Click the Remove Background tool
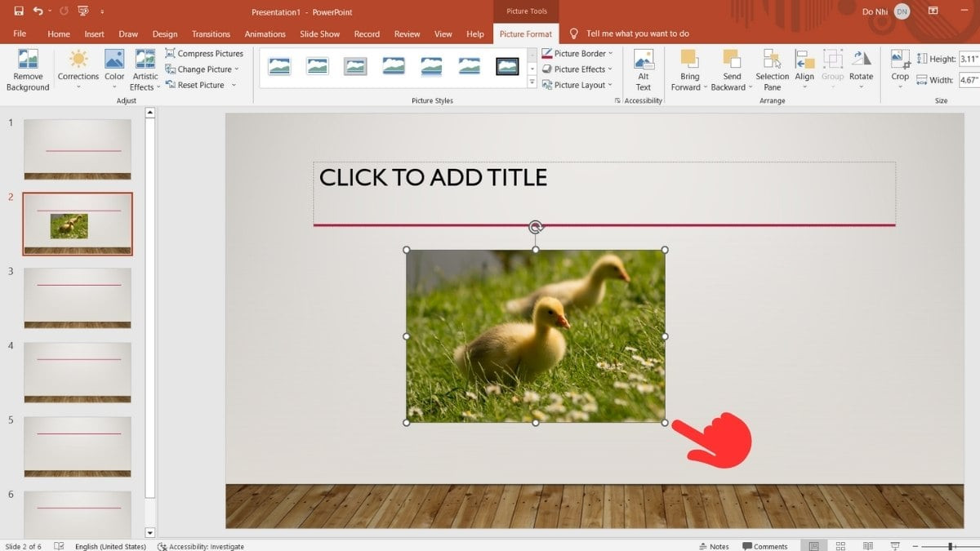The width and height of the screenshot is (980, 551). point(28,70)
